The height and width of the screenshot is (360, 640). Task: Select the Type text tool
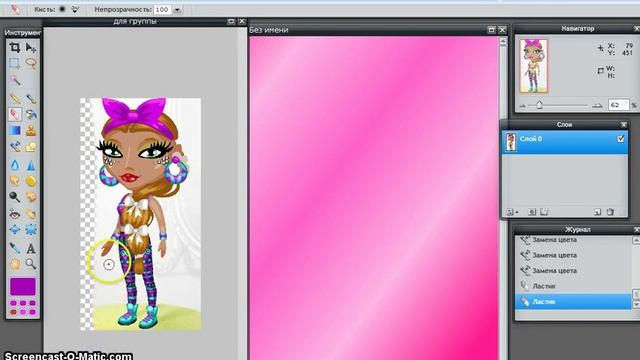[31, 248]
